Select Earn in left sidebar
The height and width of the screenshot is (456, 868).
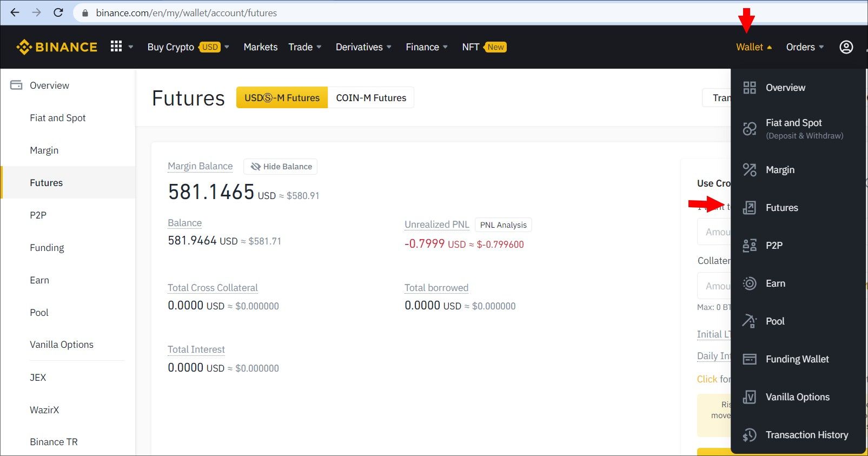39,280
